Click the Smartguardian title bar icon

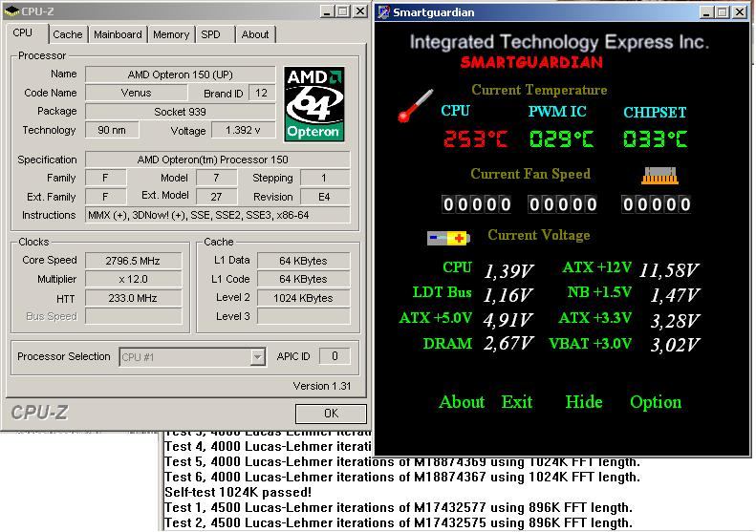(384, 12)
